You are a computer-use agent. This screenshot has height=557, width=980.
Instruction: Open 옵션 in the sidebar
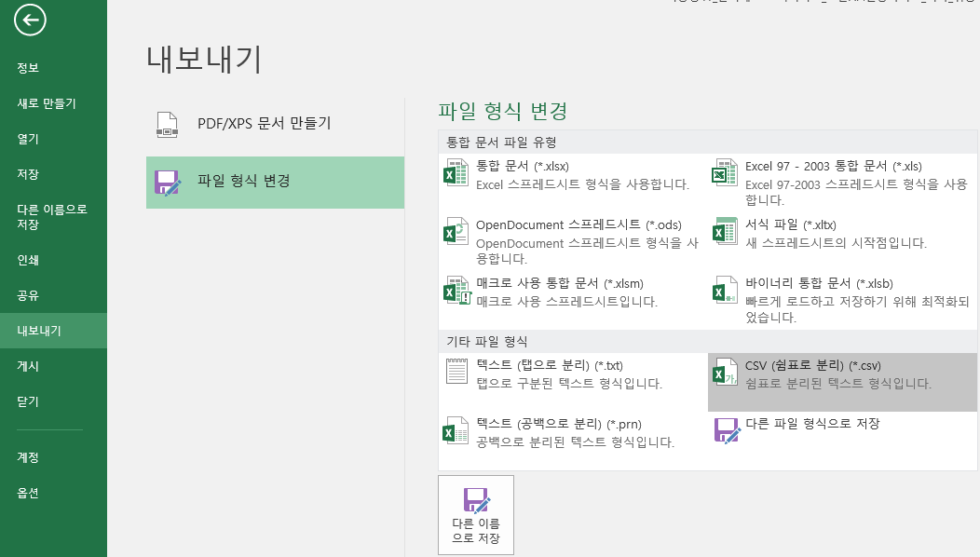pos(53,494)
